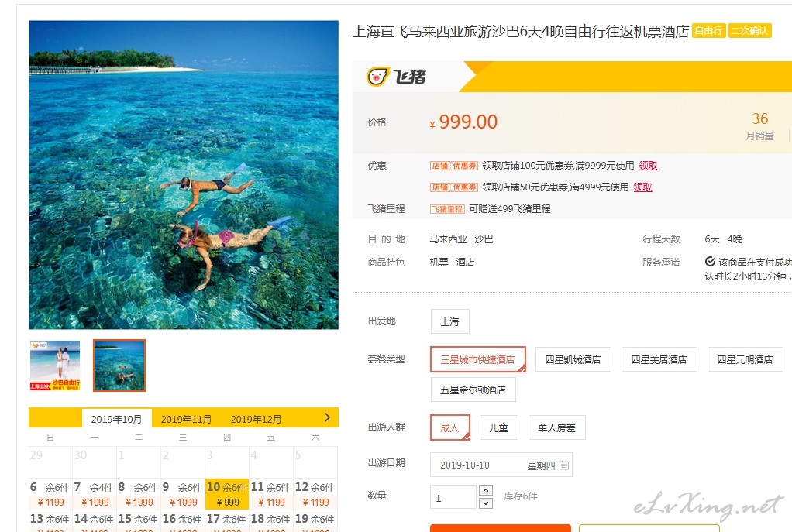Switch calendar to 2019年11月 tab
Viewport: 792px width, 532px height.
point(186,419)
